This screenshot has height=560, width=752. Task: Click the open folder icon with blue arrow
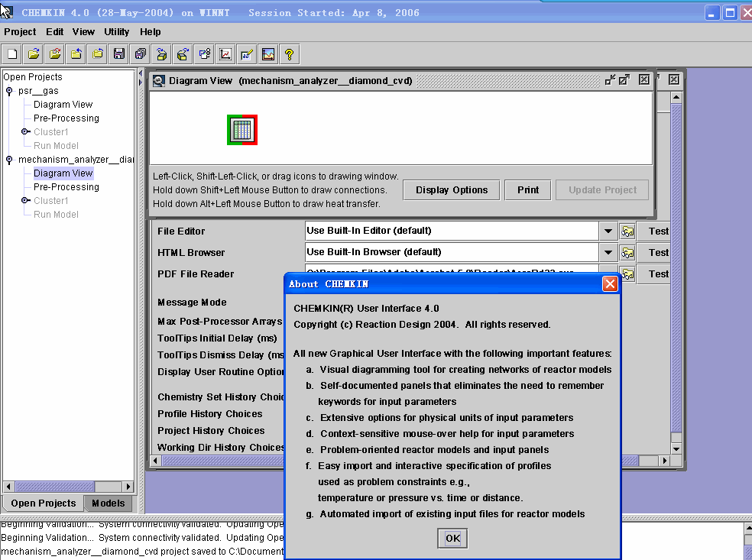[x=34, y=54]
